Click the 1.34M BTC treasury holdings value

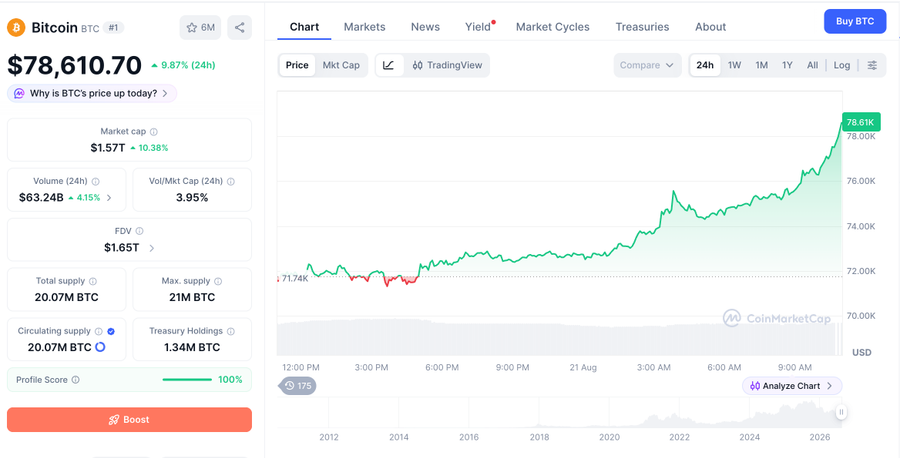pos(192,347)
